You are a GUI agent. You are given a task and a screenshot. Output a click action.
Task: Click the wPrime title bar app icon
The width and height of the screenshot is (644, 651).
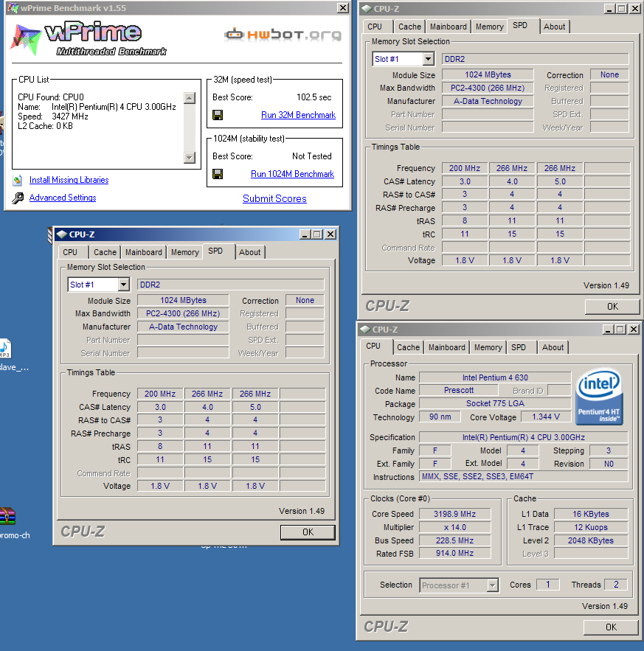click(13, 8)
